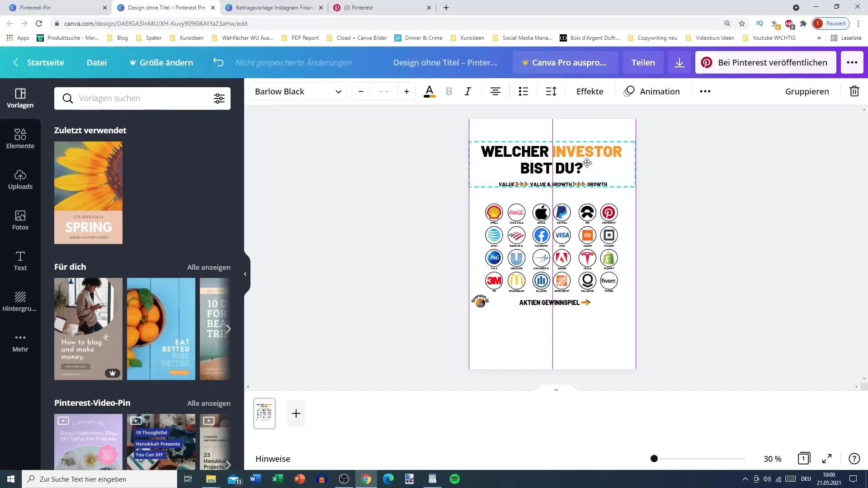Click Alle anzeigen next to Pinterest-Video-Pin
Screen dimensions: 868x488
tap(209, 403)
